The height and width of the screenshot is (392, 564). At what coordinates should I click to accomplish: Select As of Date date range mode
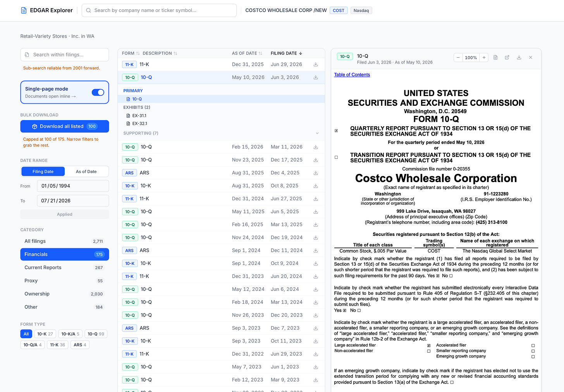pos(86,172)
